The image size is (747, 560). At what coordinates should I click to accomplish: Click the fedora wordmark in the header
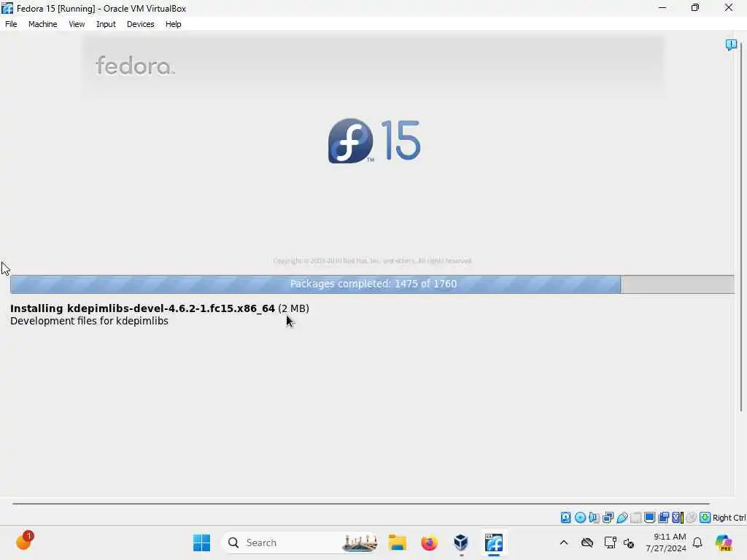[x=135, y=66]
